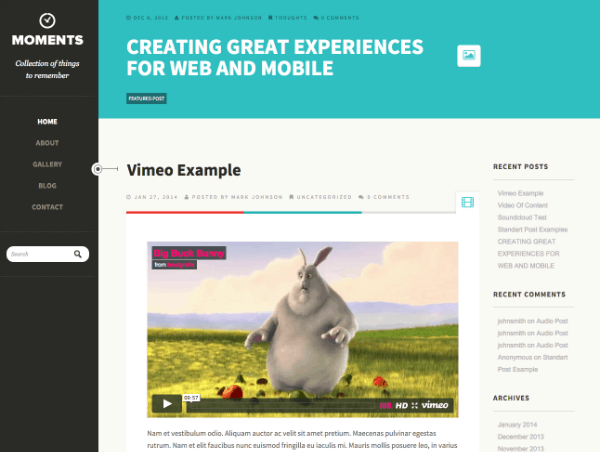The height and width of the screenshot is (452, 600).
Task: Click the image post-format icon in the banner
Action: 469,56
